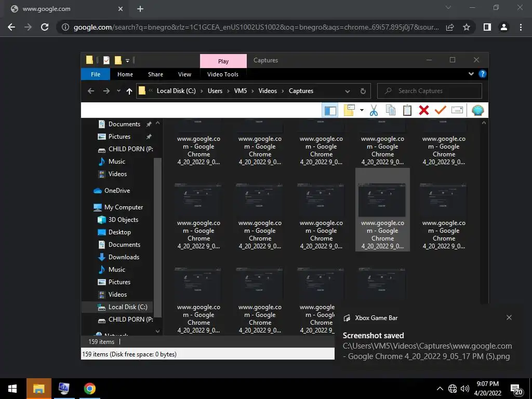Click the orange checkmark Properties icon
This screenshot has height=399, width=532.
pos(441,110)
